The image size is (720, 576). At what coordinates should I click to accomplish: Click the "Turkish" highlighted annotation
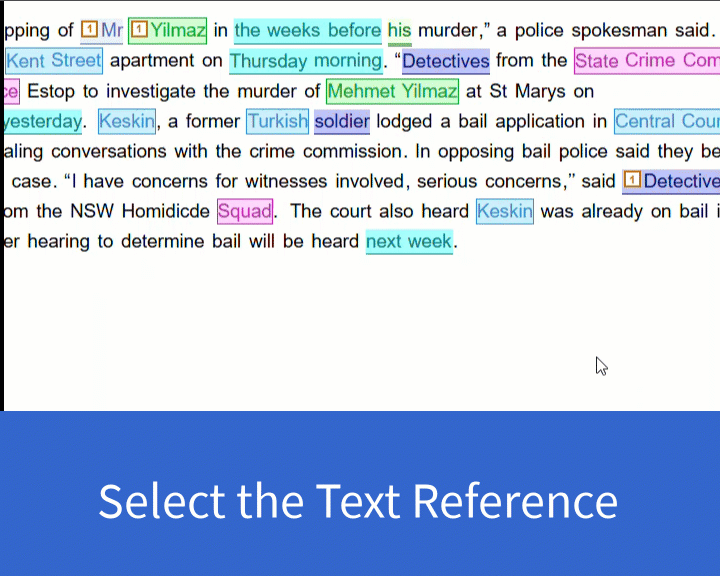pos(277,122)
